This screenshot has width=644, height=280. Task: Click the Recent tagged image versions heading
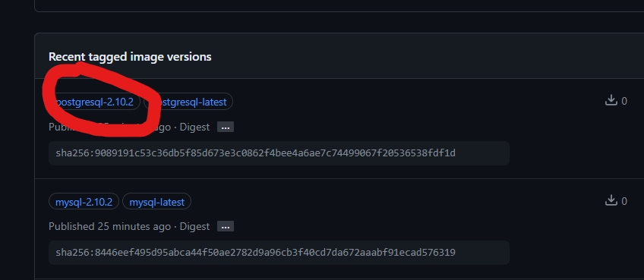pyautogui.click(x=130, y=57)
